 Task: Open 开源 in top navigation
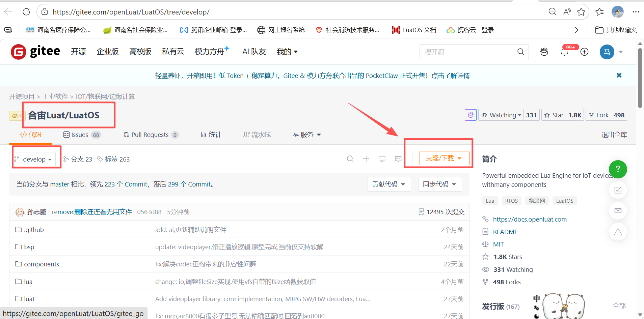78,52
